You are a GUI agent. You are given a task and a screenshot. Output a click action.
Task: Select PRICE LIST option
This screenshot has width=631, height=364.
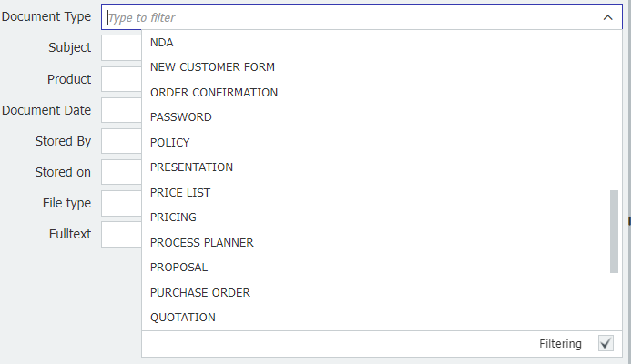point(180,192)
